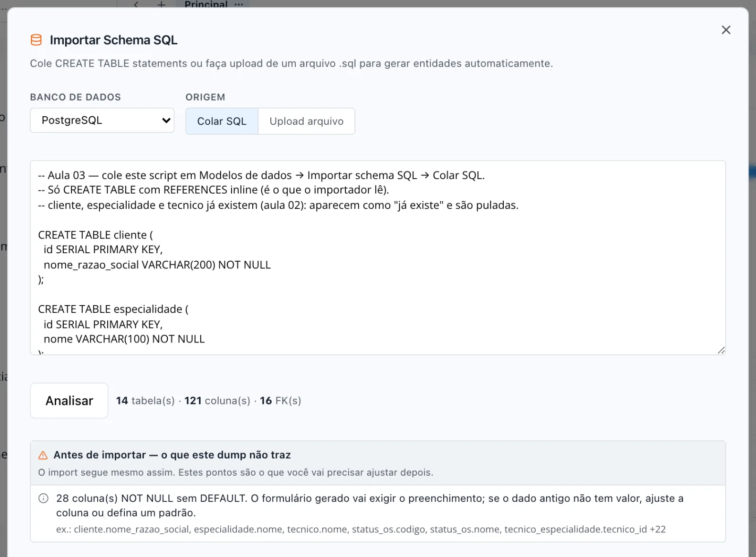Click the 'nome VARCHAR(100) NOT NULL' line
Viewport: 756px width, 557px height.
click(x=124, y=339)
